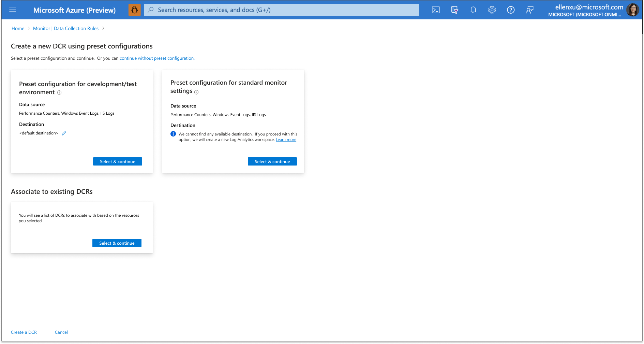The height and width of the screenshot is (344, 644).
Task: Select & continue for standard monitor preset
Action: [272, 161]
